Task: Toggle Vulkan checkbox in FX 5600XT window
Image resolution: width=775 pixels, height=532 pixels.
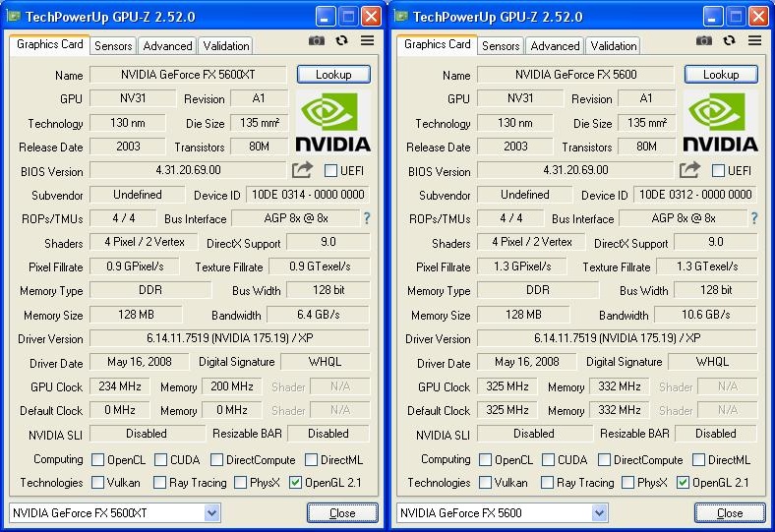Action: tap(98, 483)
